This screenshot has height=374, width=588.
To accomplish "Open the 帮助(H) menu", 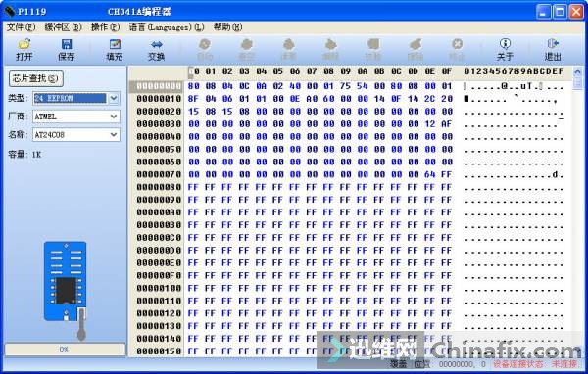I will 227,27.
